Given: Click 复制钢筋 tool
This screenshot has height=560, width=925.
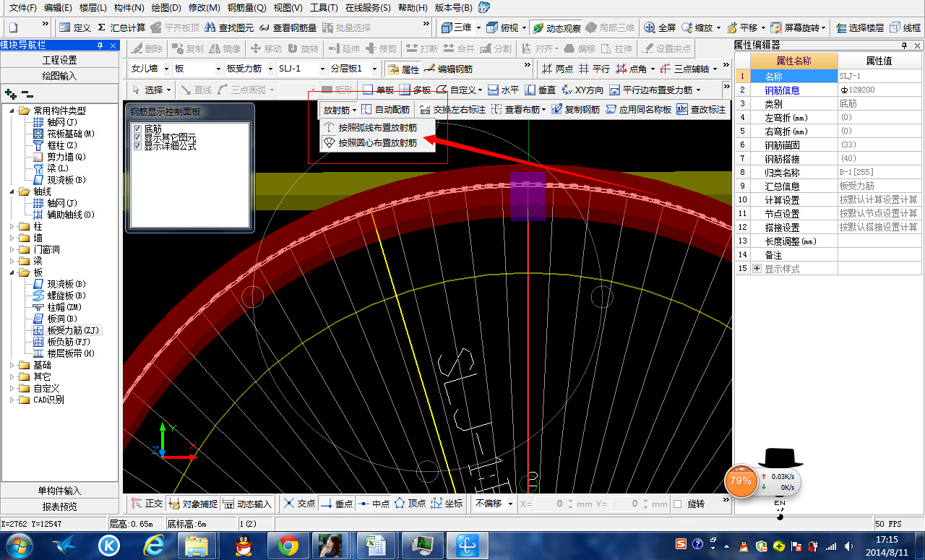Looking at the screenshot, I should pos(576,110).
